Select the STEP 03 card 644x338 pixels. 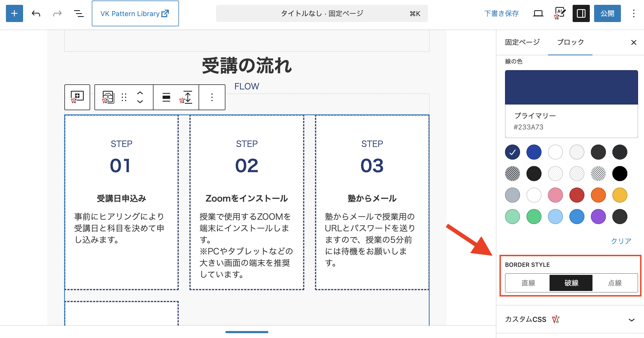pyautogui.click(x=372, y=203)
